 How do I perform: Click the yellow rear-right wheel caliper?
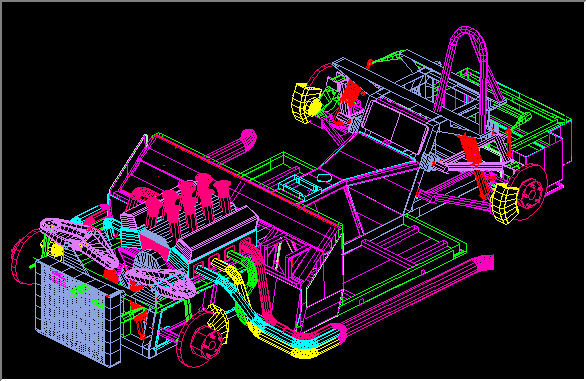click(505, 204)
